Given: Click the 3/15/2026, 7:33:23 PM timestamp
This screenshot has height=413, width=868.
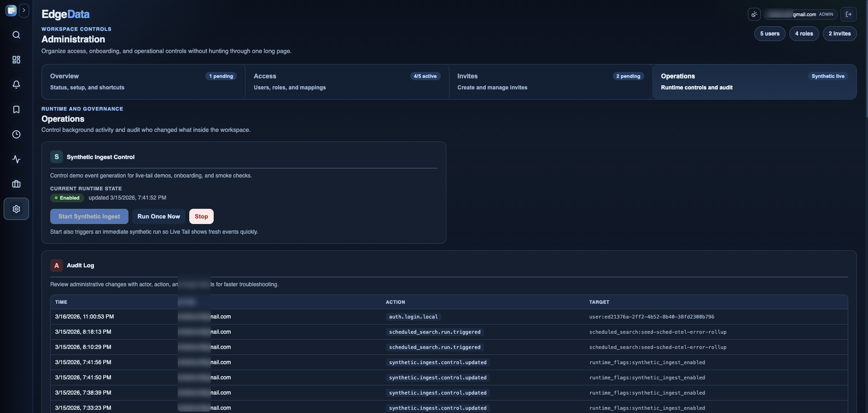Looking at the screenshot, I should (83, 408).
